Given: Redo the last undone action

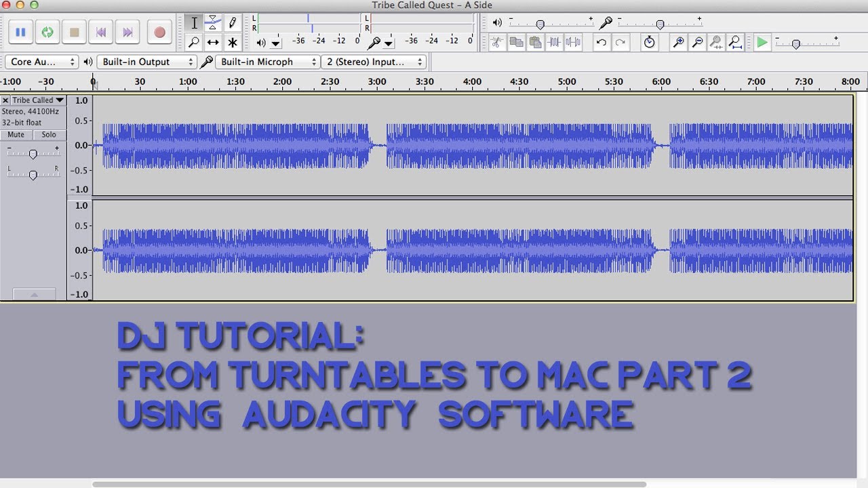Looking at the screenshot, I should [620, 42].
